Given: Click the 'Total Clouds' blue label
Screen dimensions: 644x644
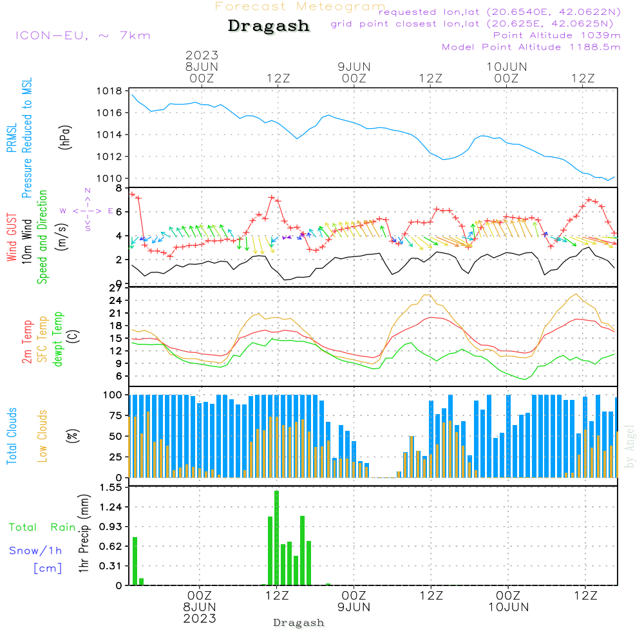Looking at the screenshot, I should click(x=12, y=436).
